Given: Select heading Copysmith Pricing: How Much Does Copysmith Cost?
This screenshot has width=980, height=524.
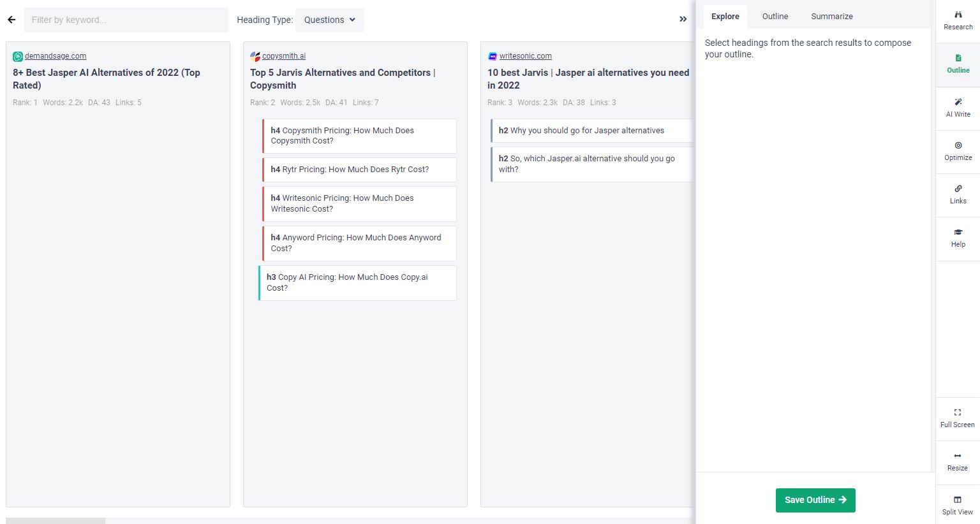Looking at the screenshot, I should pos(359,136).
